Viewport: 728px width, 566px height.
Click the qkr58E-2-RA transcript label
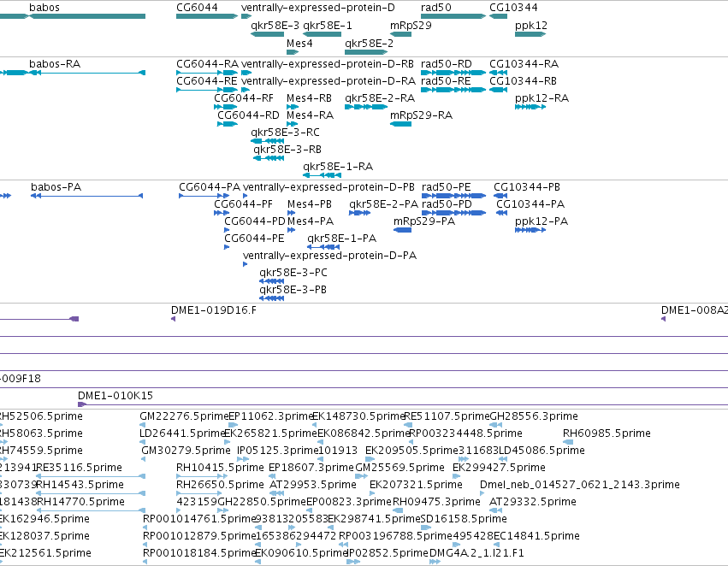tap(380, 98)
